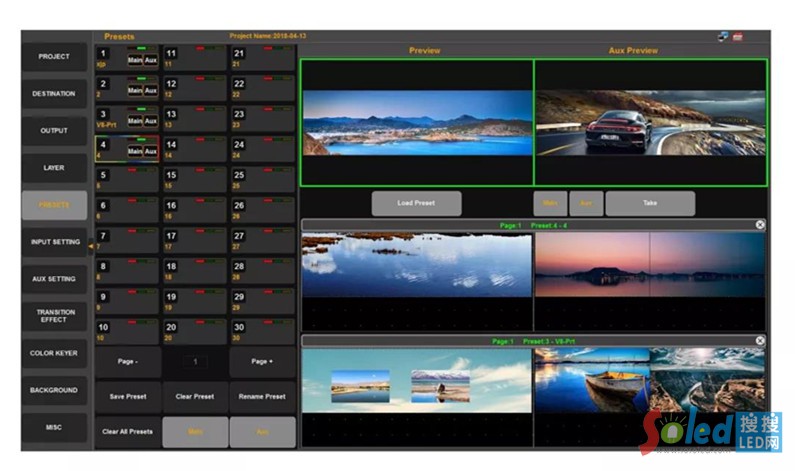795x471 pixels.
Task: Click the red calendar icon at top right
Action: [x=738, y=37]
